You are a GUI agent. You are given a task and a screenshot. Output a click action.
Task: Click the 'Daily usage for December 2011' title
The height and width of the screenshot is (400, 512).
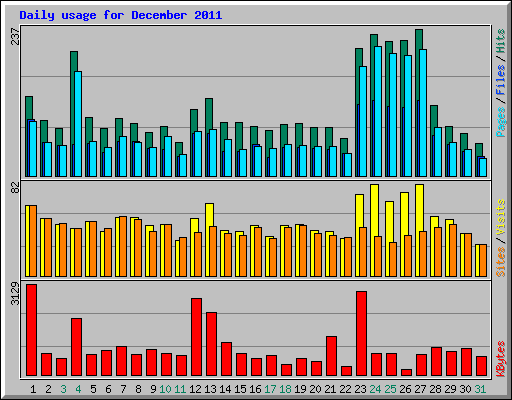(121, 15)
